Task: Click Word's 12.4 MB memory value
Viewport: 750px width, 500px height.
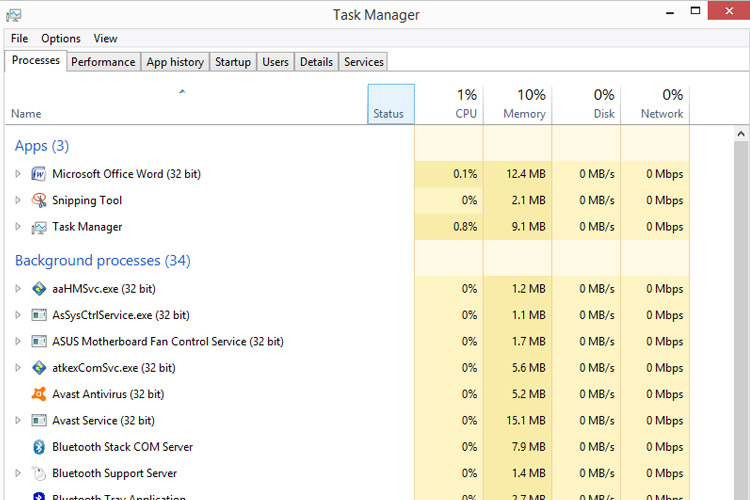Action: click(526, 174)
